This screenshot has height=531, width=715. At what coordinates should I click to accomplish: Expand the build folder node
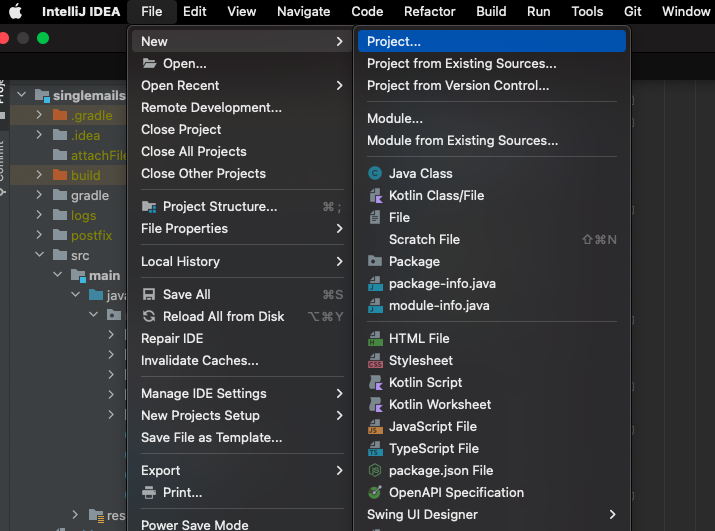click(x=39, y=175)
